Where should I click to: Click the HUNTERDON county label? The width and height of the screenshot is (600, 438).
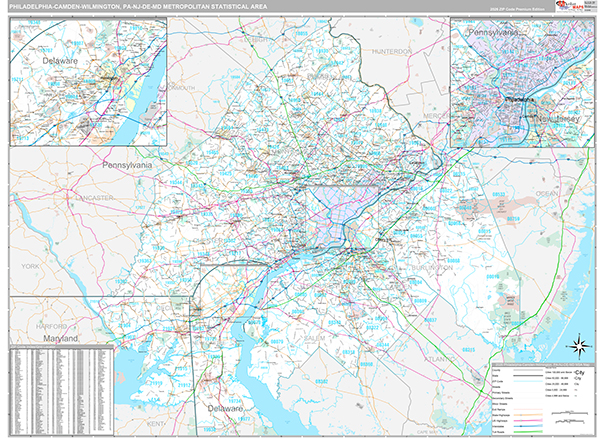coord(390,51)
